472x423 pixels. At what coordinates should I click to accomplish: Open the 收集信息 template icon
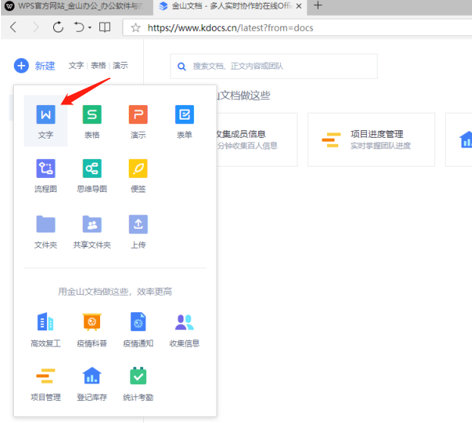click(184, 322)
